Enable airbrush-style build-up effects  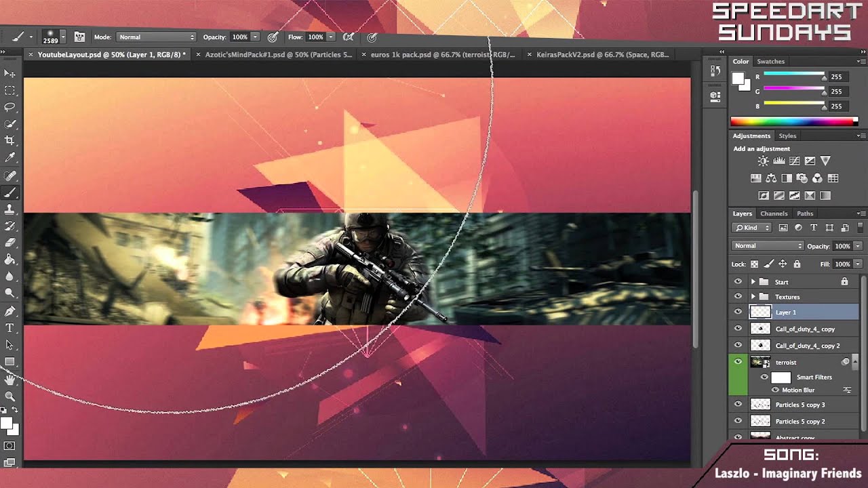tap(349, 37)
